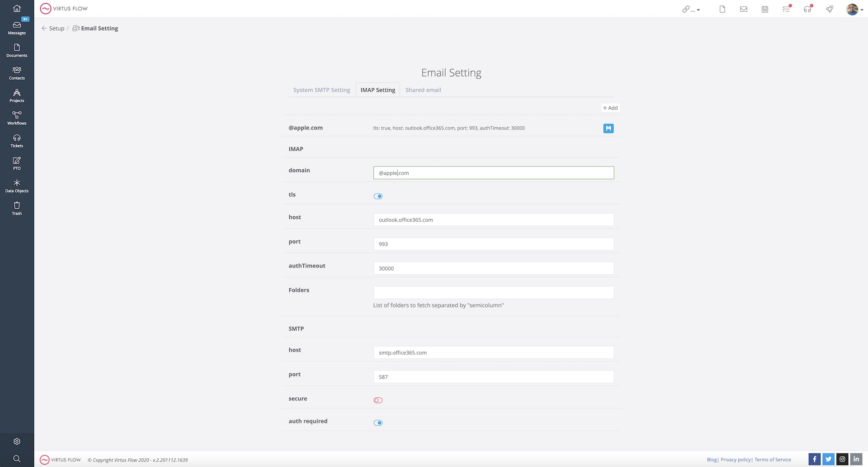Click the domain input field

[x=494, y=173]
